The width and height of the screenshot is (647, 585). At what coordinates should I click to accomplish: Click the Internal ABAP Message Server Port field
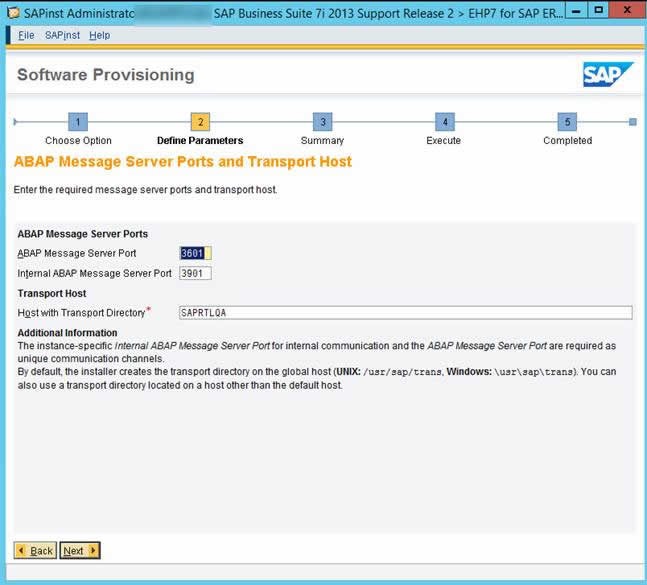(196, 273)
